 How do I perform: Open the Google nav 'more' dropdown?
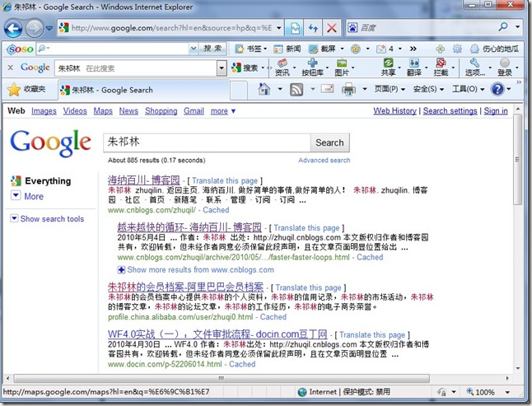click(x=223, y=111)
